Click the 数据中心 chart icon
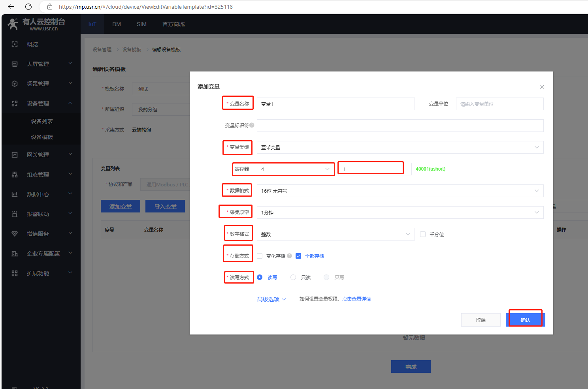The height and width of the screenshot is (389, 588). click(x=15, y=194)
